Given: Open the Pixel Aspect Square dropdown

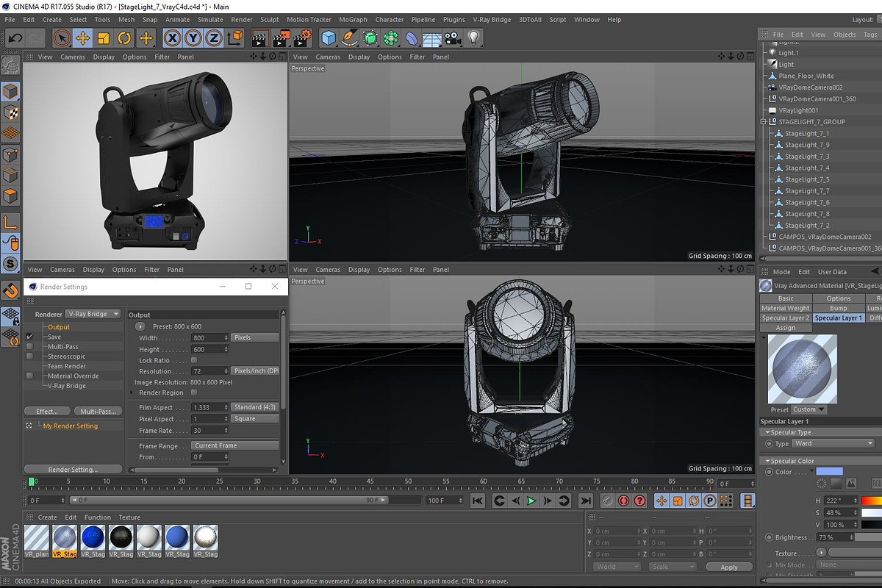Looking at the screenshot, I should [x=255, y=419].
